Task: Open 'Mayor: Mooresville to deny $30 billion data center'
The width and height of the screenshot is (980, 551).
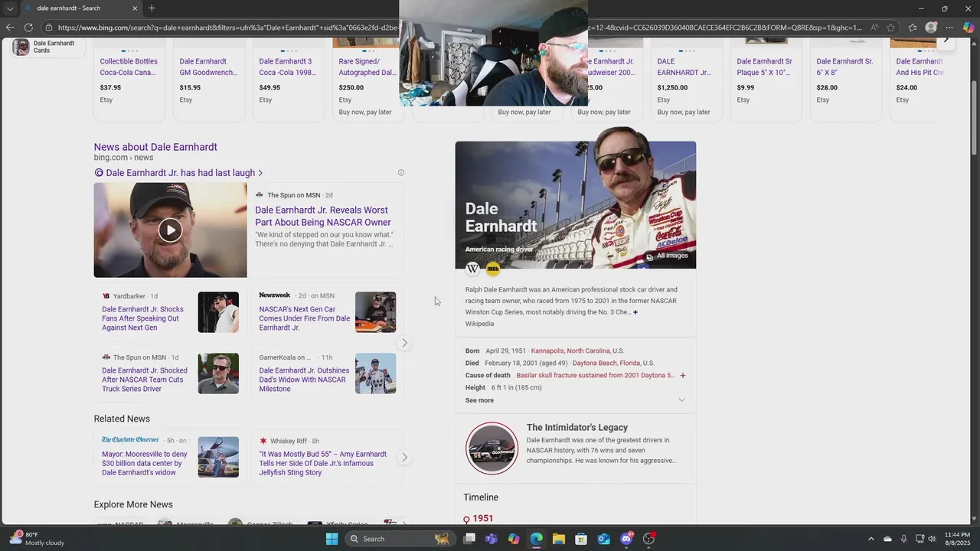Action: tap(145, 464)
